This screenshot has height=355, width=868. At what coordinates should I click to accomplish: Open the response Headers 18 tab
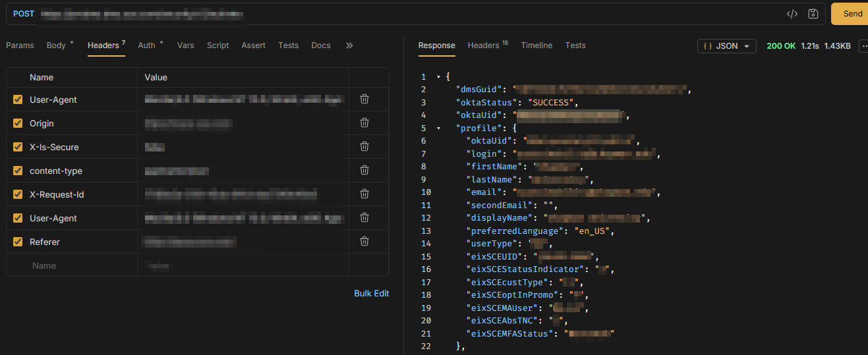488,45
